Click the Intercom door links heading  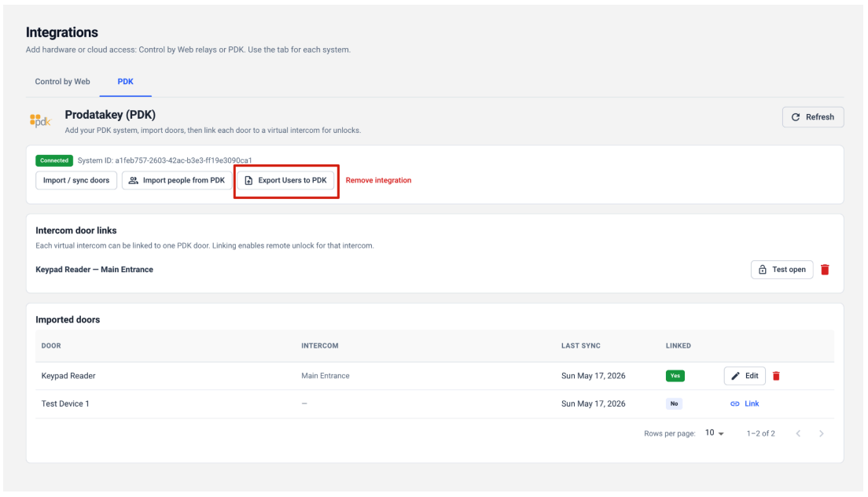pyautogui.click(x=75, y=230)
